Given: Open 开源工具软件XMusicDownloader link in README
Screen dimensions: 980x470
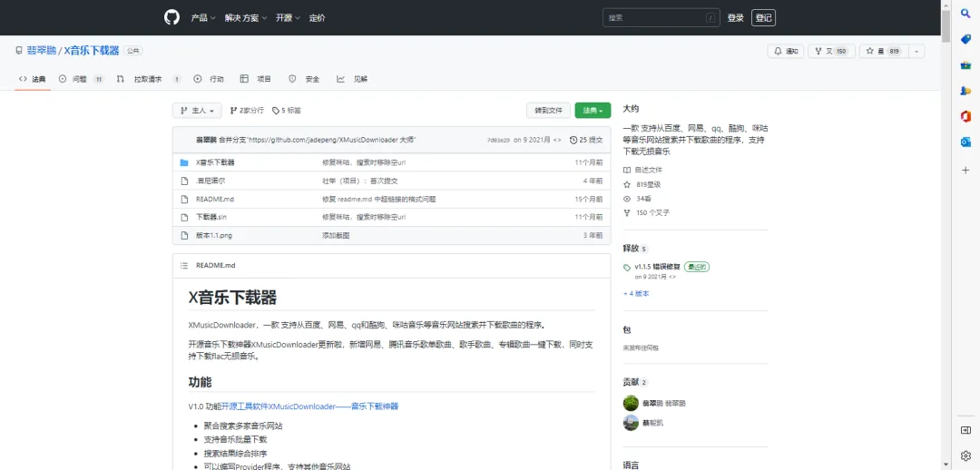Looking at the screenshot, I should (x=310, y=406).
